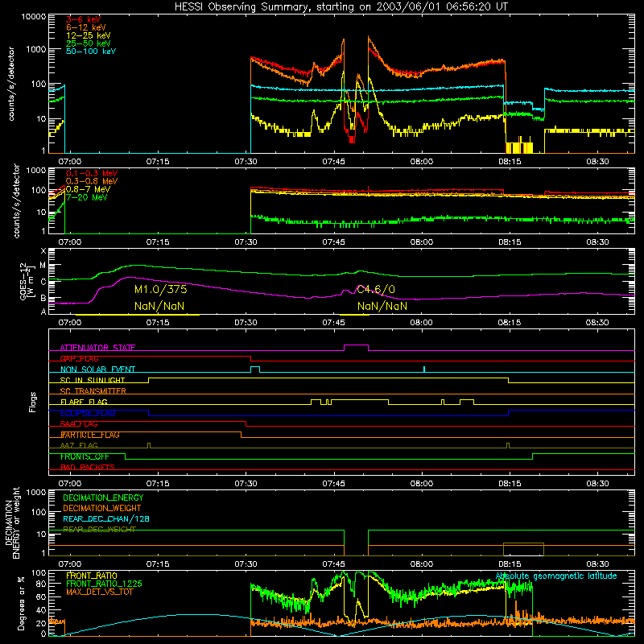This screenshot has height=644, width=644.
Task: Select the AAZ_FLAG label
Action: (x=79, y=446)
